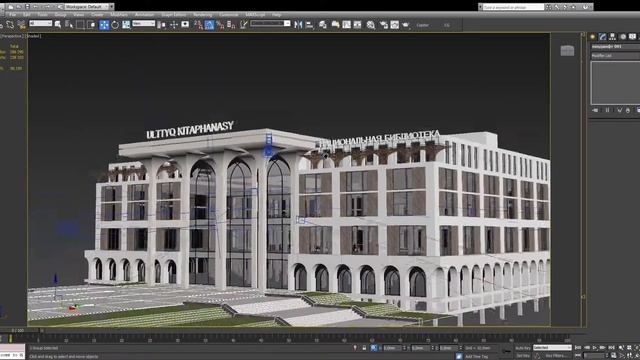This screenshot has width=640, height=360.
Task: Click Use Pivot Point Center icon
Action: 162,25
